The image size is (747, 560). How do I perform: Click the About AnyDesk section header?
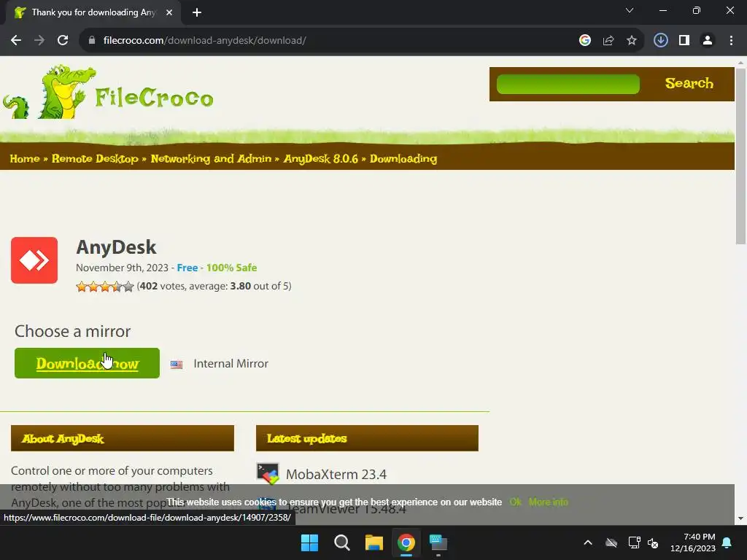coord(123,438)
